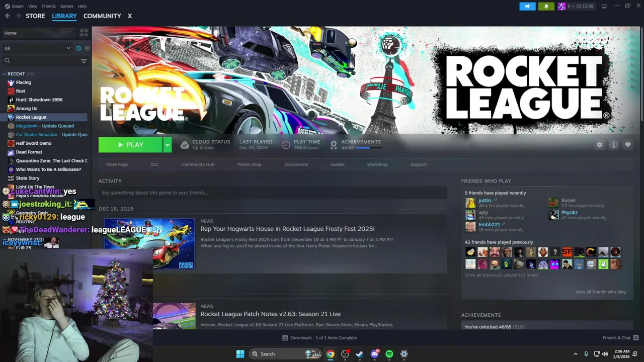Open the Windows Start menu
The height and width of the screenshot is (362, 644).
point(240,354)
